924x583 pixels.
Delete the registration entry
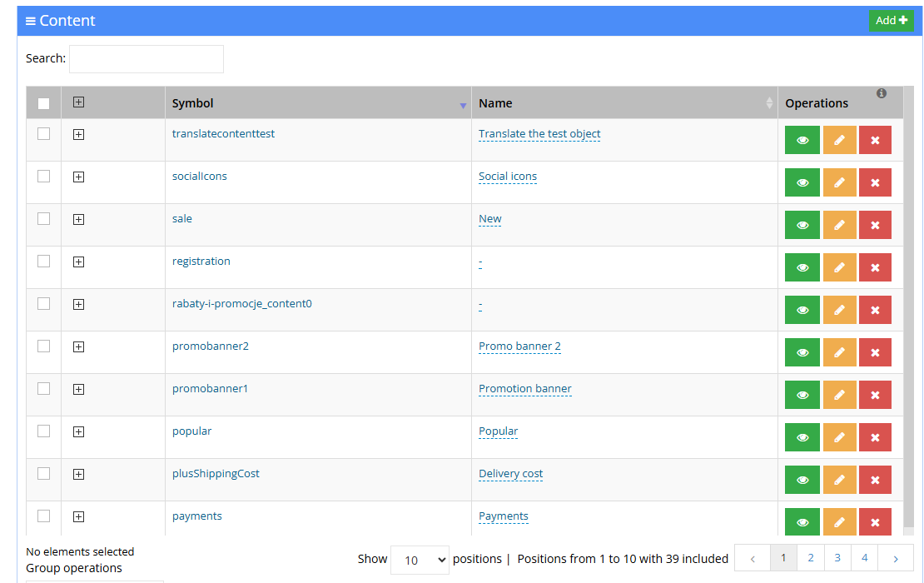coord(875,267)
